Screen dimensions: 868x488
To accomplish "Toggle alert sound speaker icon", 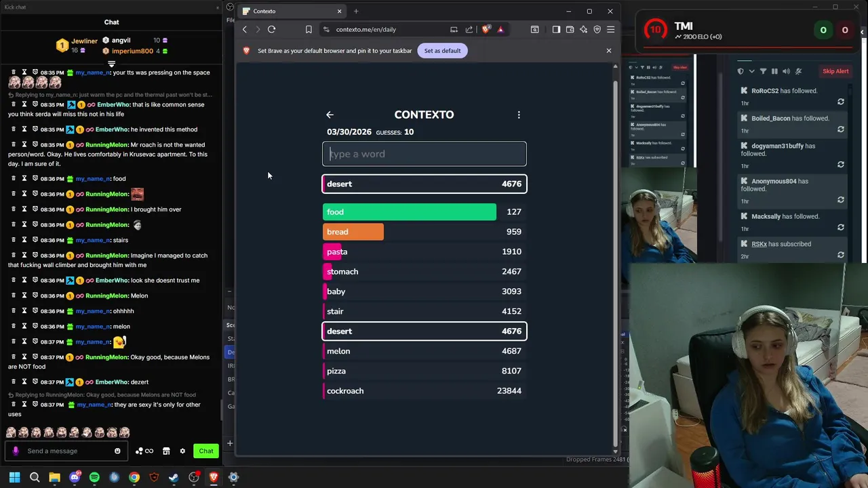I will [786, 71].
